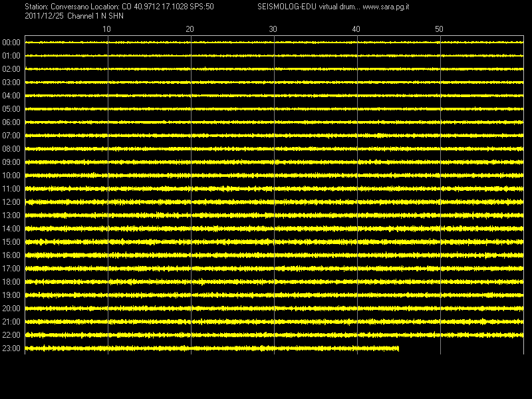The image size is (532, 399).
Task: Click the coordinates 40.9712 17.1028
Action: coord(161,7)
